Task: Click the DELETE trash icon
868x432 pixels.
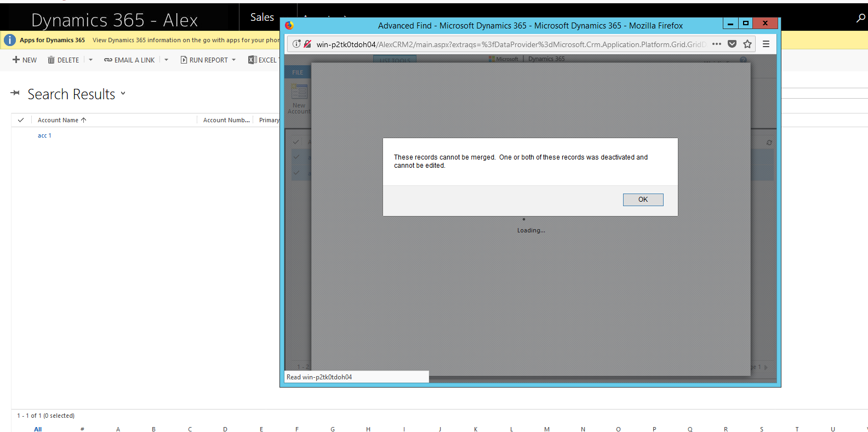Action: pos(51,60)
